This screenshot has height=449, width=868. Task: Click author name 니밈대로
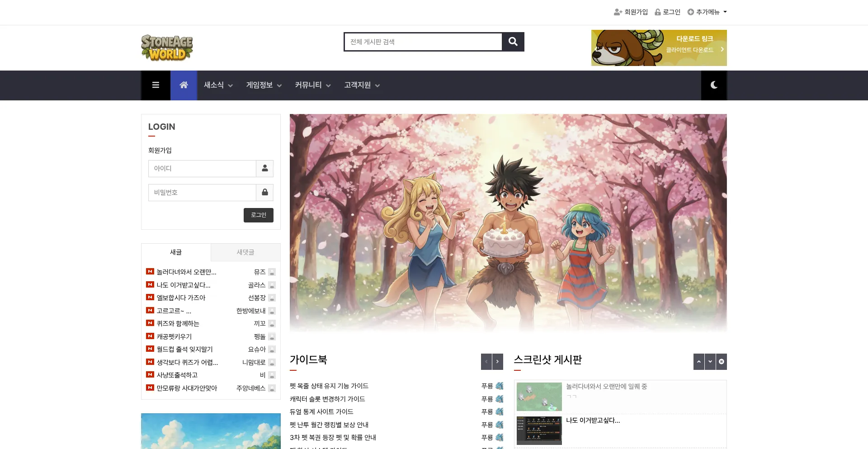click(x=254, y=363)
